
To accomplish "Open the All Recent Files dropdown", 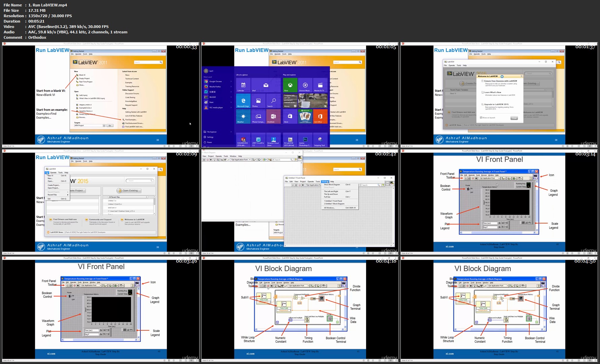I will tap(128, 197).
